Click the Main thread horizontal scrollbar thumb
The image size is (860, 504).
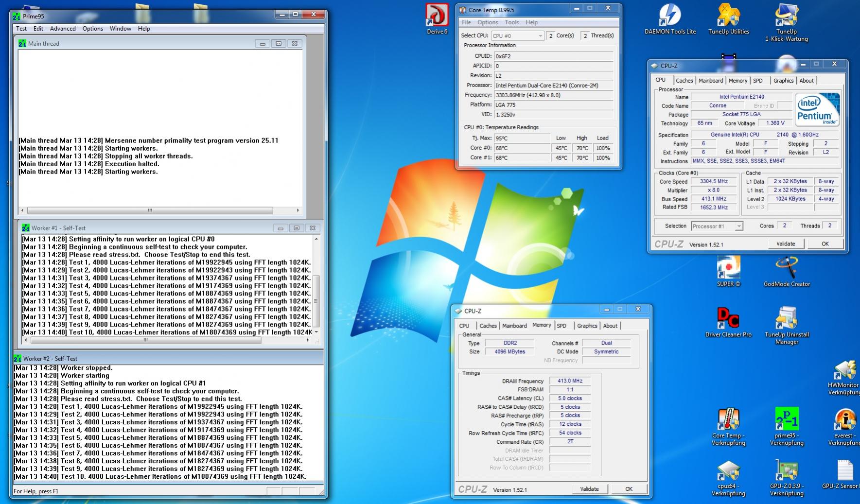tap(150, 210)
